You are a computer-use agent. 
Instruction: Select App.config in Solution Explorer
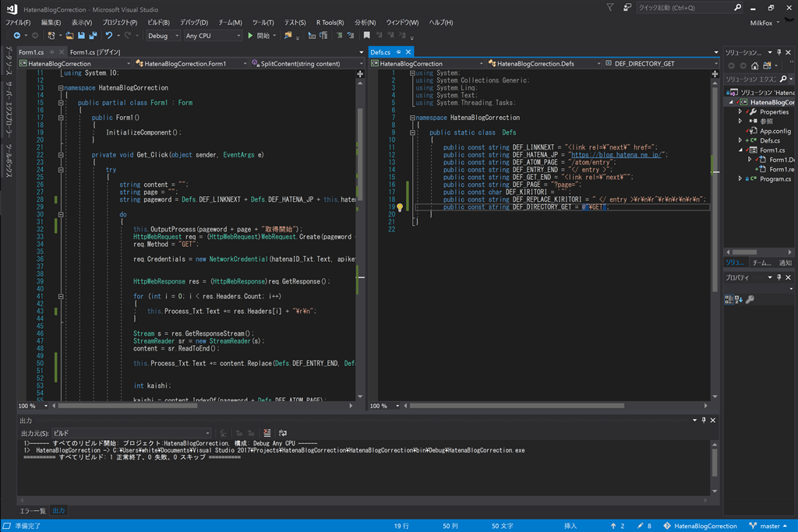coord(775,131)
